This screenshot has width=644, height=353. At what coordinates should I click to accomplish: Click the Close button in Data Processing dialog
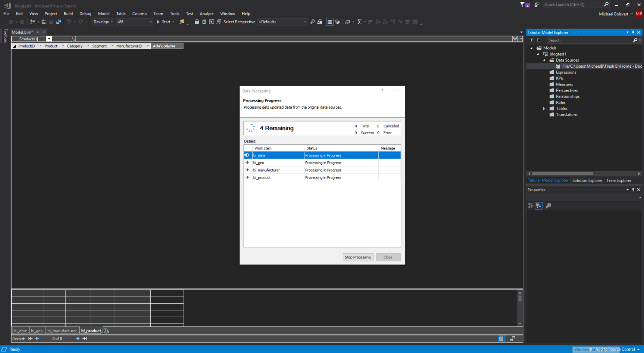click(x=388, y=257)
